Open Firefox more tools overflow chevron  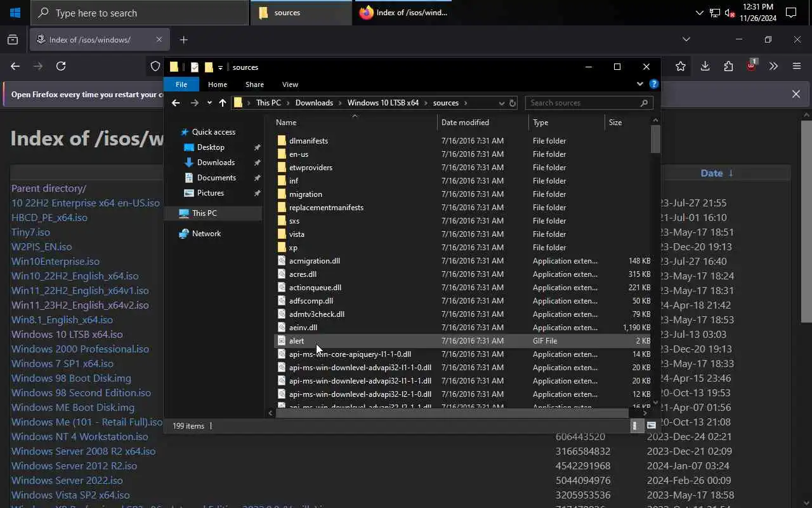tap(773, 66)
